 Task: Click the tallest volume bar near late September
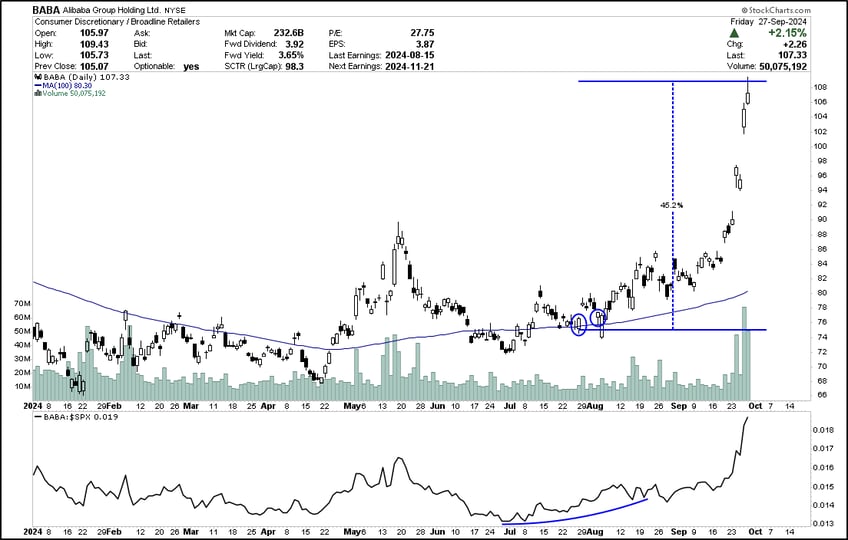[744, 353]
